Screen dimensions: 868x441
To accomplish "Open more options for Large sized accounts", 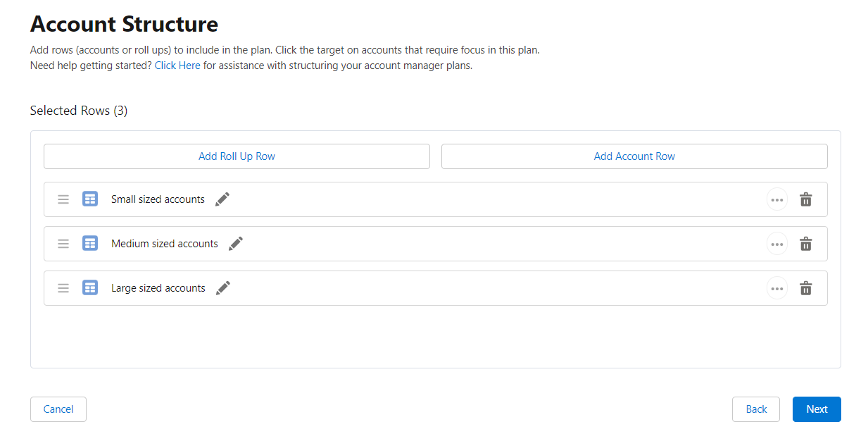I will (x=777, y=288).
